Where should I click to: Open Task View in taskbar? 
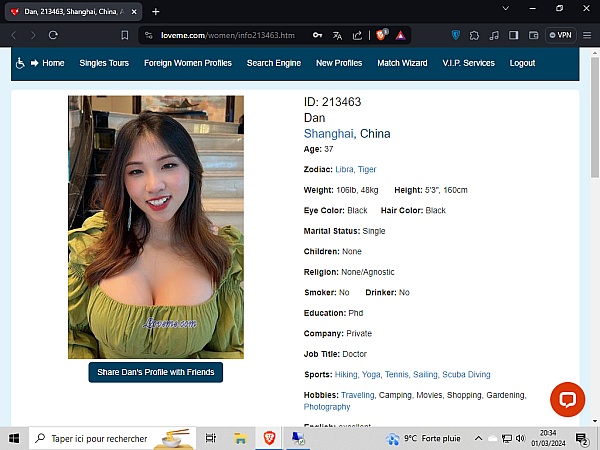pyautogui.click(x=211, y=438)
